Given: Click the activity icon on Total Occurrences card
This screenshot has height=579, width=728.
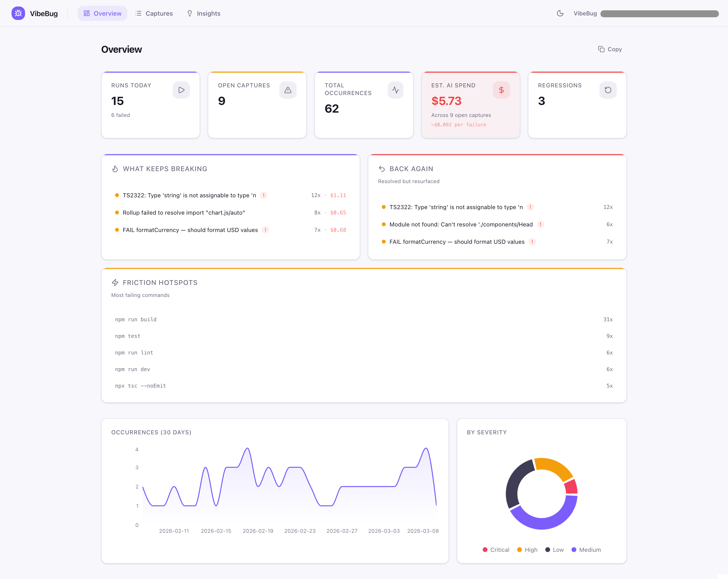Looking at the screenshot, I should pyautogui.click(x=395, y=90).
